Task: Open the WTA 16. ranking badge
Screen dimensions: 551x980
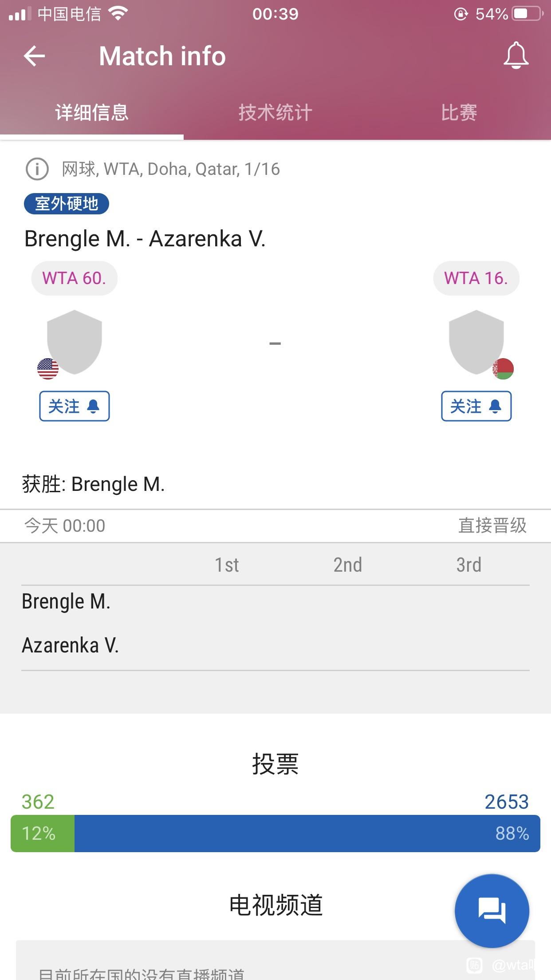Action: point(476,278)
